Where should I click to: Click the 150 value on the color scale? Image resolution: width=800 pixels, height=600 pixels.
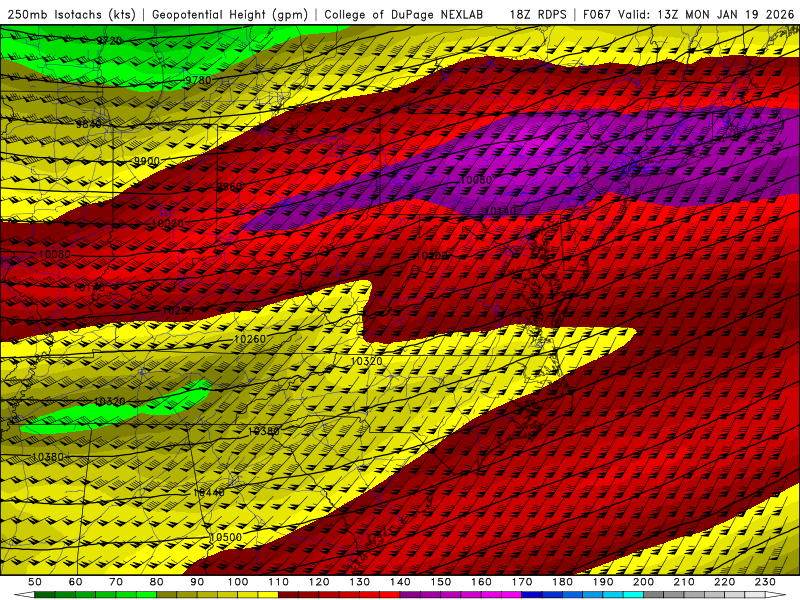click(440, 582)
